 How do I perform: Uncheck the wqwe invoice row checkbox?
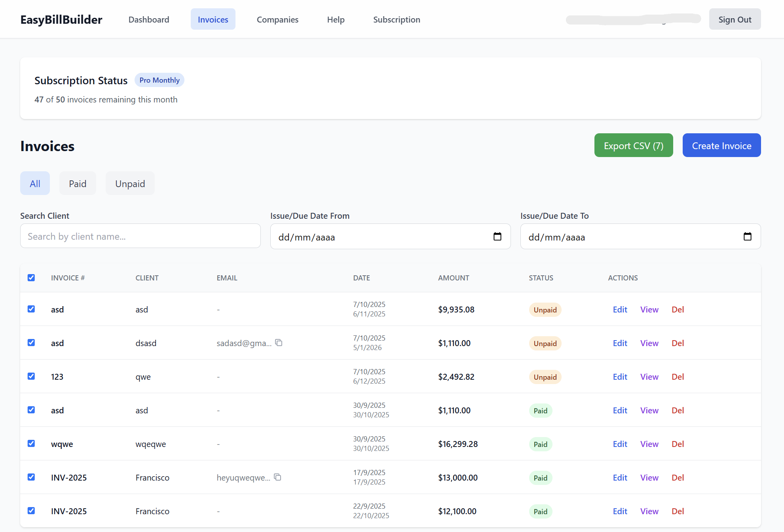31,443
